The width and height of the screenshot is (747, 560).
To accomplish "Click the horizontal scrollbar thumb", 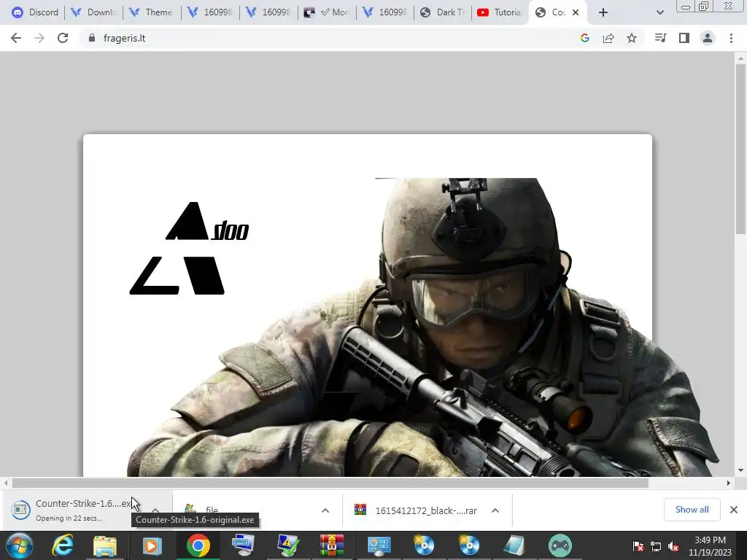I will 330,483.
